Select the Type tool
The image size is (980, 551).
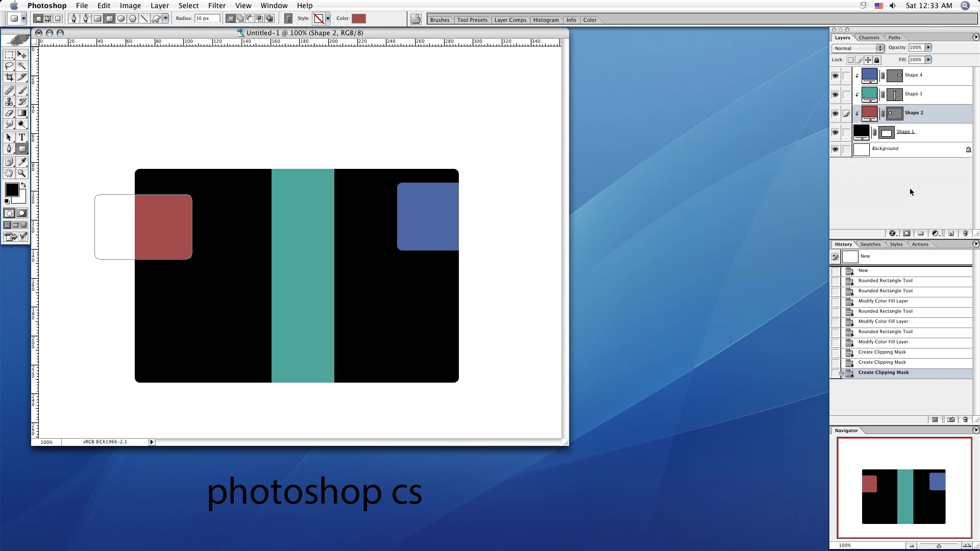22,138
